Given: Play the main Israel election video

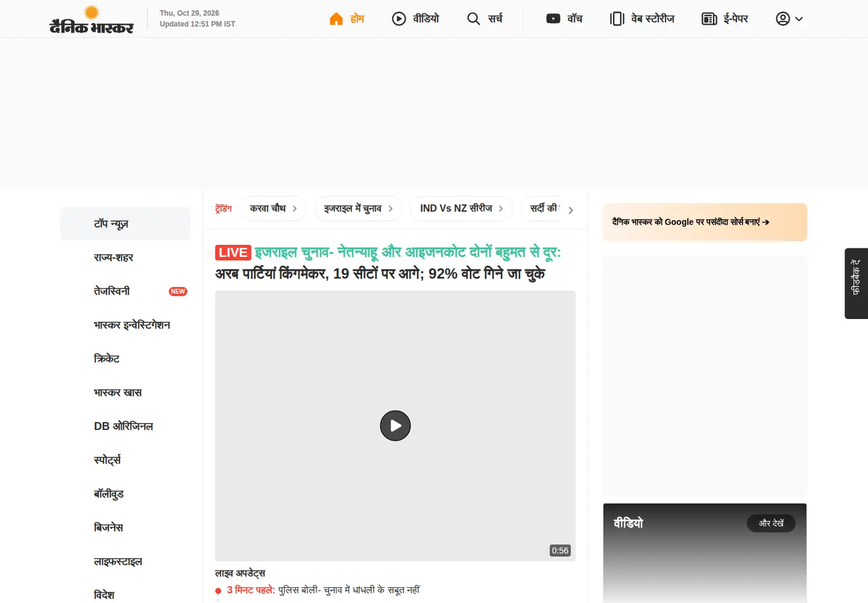Looking at the screenshot, I should coord(395,426).
